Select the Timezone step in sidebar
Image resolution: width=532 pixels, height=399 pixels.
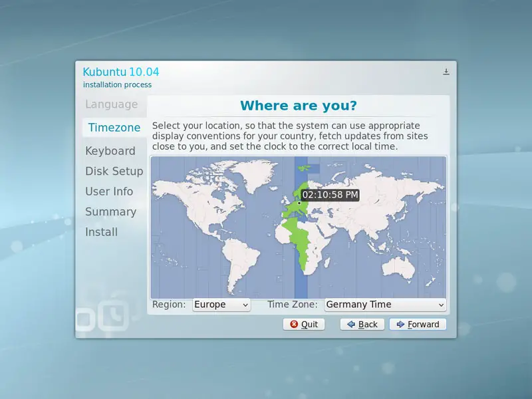114,128
